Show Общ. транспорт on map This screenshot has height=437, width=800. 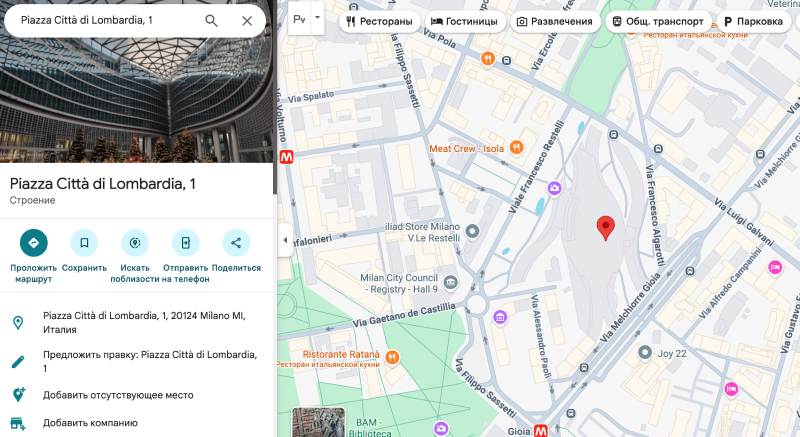click(x=659, y=21)
